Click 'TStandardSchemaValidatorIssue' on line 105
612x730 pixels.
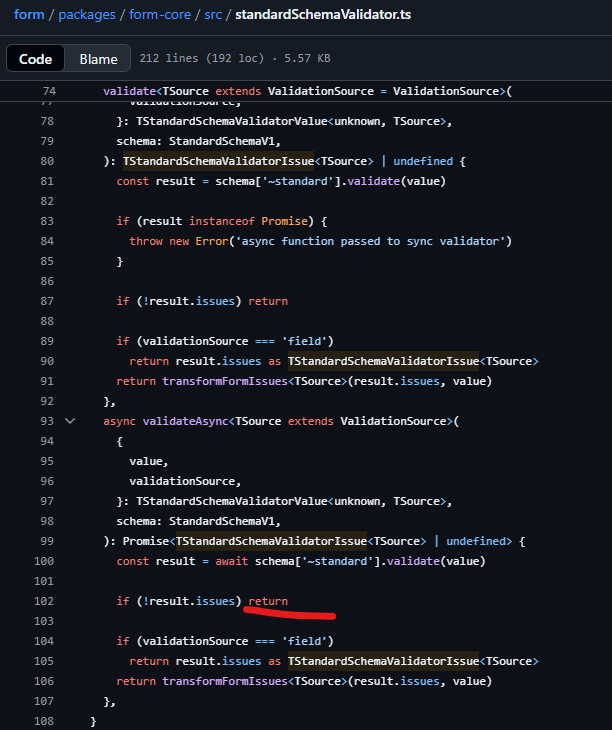point(383,661)
